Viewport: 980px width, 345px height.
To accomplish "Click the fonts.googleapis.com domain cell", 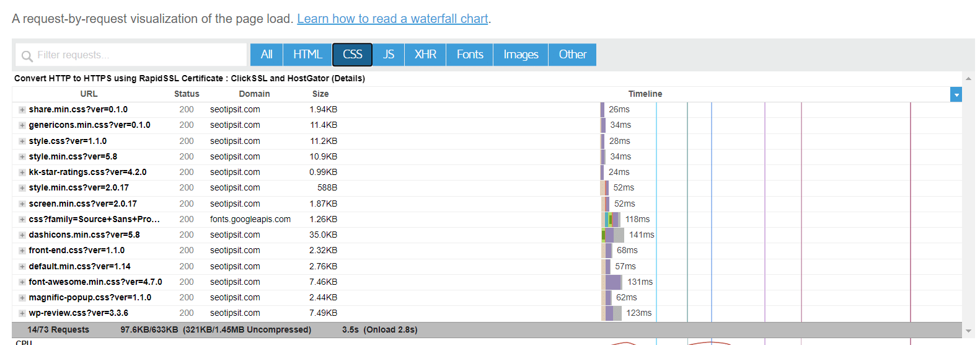I will [250, 219].
